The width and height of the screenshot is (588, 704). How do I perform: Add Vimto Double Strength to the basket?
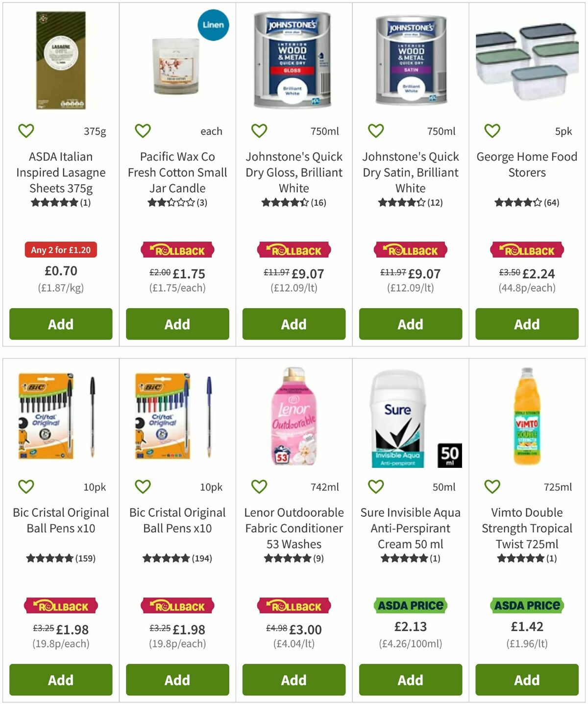pyautogui.click(x=527, y=680)
